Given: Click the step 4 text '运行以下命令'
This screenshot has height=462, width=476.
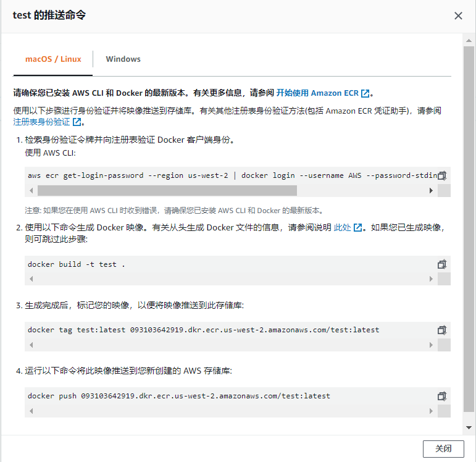Looking at the screenshot, I should [128, 371].
